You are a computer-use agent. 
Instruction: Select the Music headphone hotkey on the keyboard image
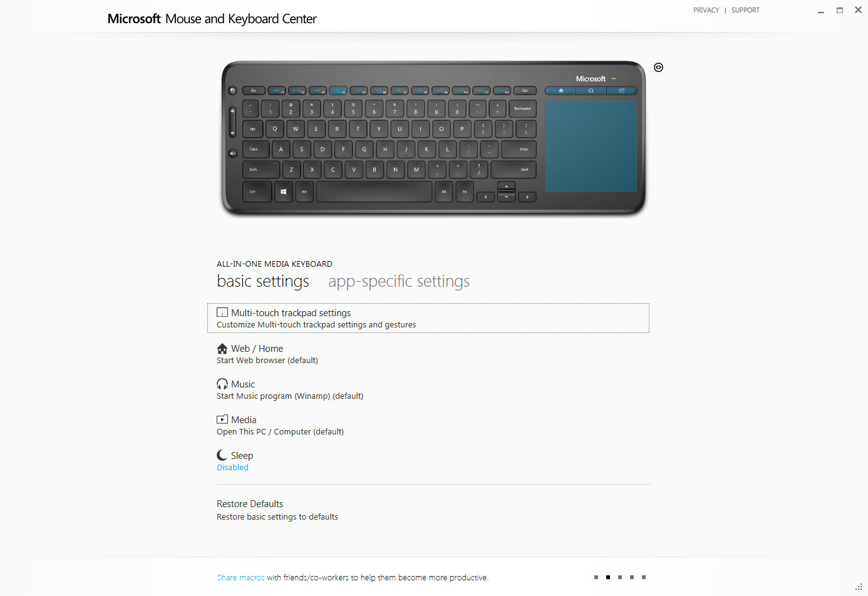pos(591,91)
